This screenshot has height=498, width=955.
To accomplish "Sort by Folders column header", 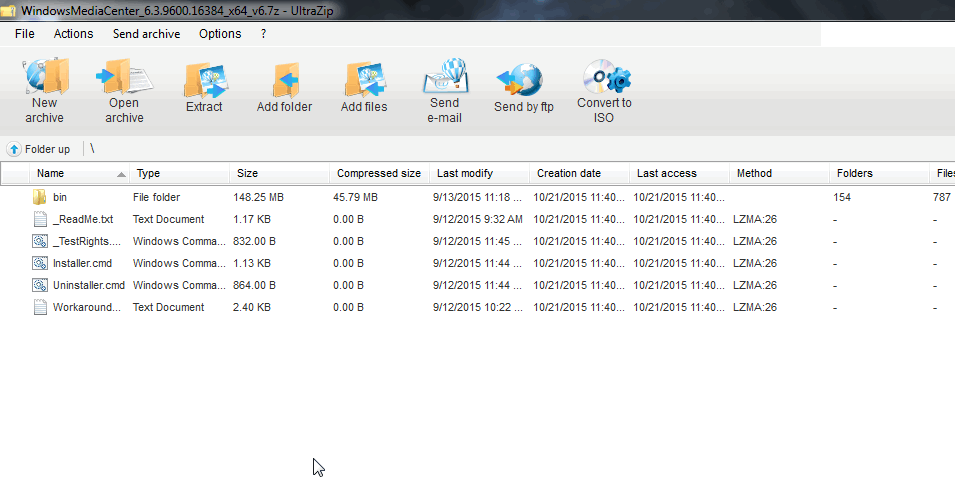I will coord(855,174).
